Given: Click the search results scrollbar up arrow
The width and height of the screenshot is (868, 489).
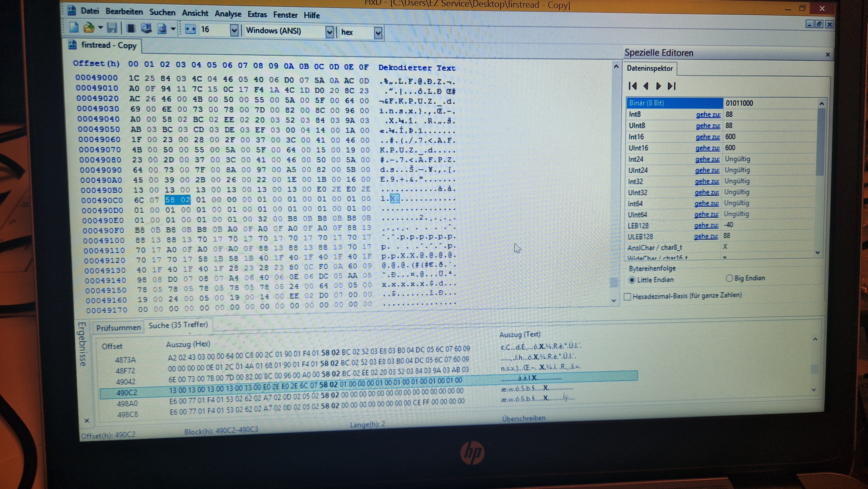Looking at the screenshot, I should click(815, 339).
